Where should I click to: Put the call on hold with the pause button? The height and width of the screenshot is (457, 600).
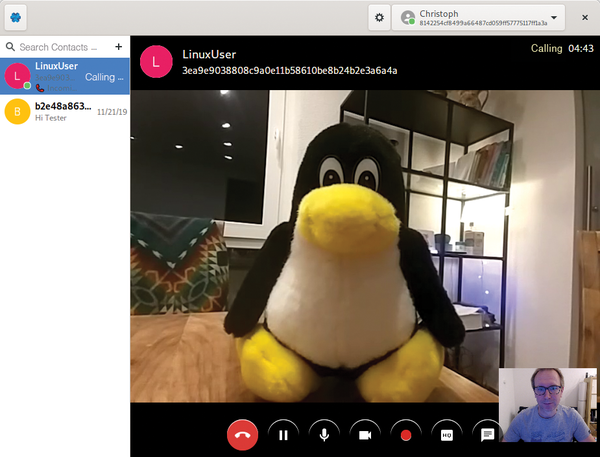pos(284,435)
